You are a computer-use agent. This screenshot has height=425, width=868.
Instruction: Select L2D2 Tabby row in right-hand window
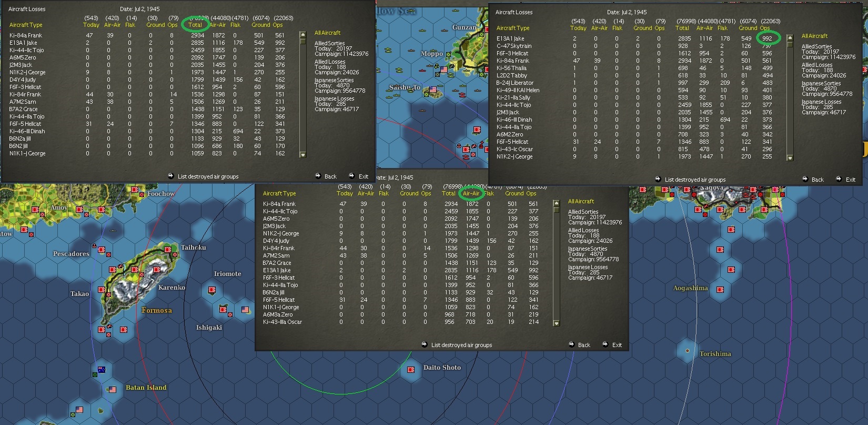tap(635, 75)
